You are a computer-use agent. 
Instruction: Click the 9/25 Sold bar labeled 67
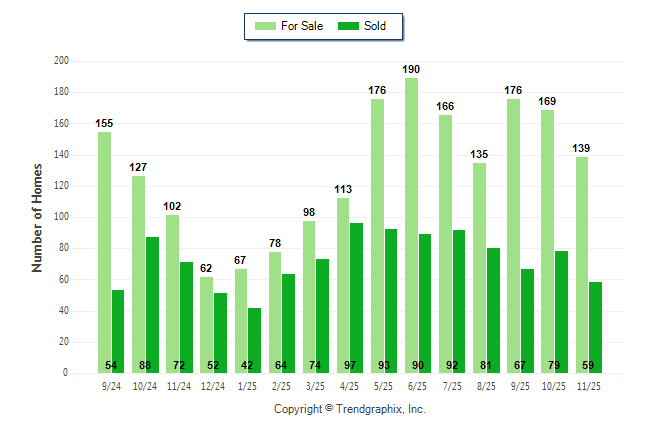point(527,320)
